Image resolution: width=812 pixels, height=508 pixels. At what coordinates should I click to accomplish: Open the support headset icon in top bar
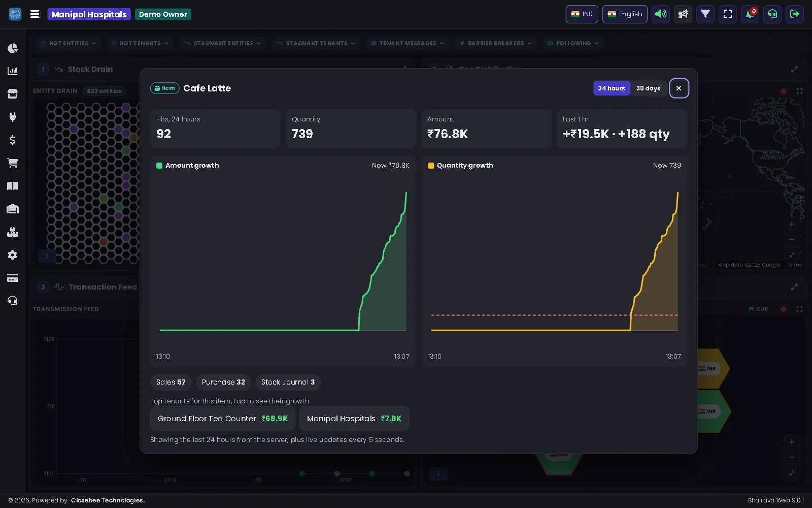coord(772,14)
